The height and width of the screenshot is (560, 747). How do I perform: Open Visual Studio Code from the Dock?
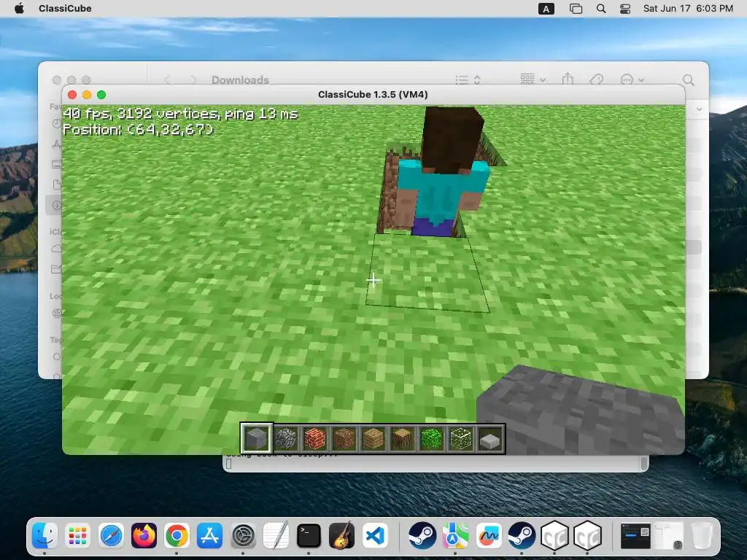375,536
